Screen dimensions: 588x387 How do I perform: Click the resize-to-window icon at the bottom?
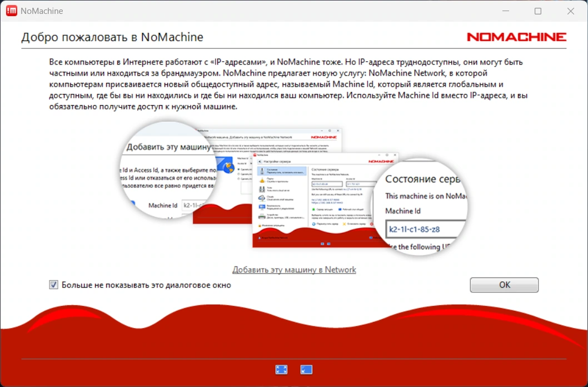[x=306, y=370]
